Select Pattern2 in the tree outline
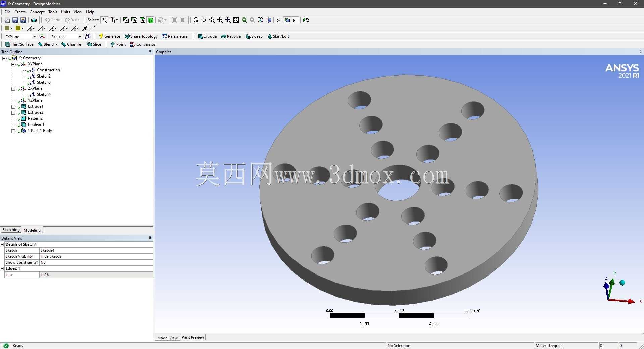644x349 pixels. 35,118
